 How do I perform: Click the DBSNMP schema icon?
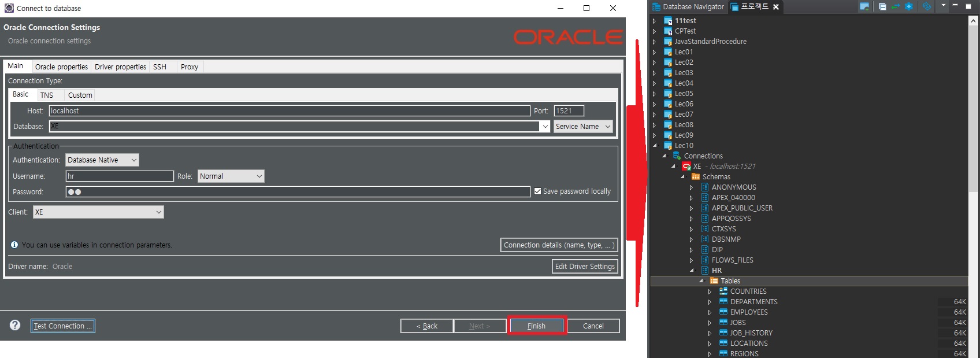(x=705, y=239)
